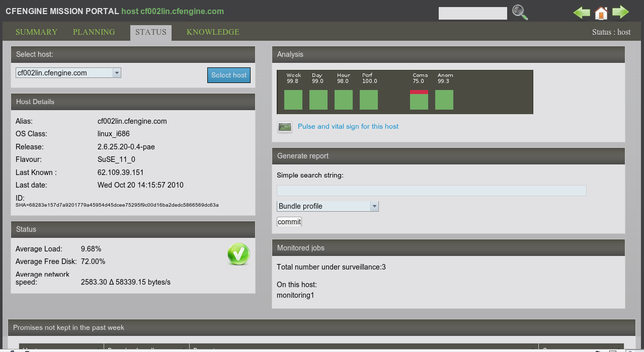This screenshot has width=644, height=352.
Task: Open the home page via house icon
Action: pyautogui.click(x=601, y=13)
